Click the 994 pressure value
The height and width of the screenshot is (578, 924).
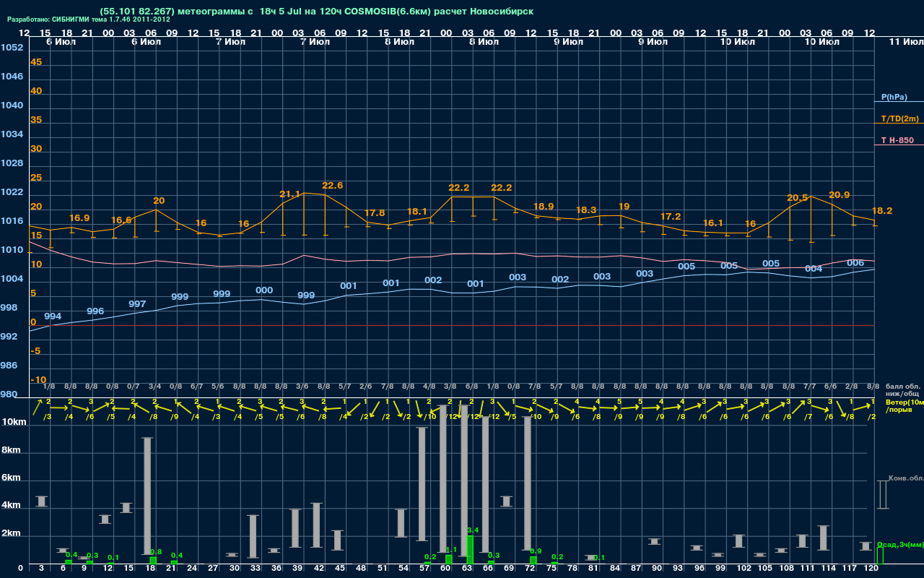pyautogui.click(x=53, y=316)
